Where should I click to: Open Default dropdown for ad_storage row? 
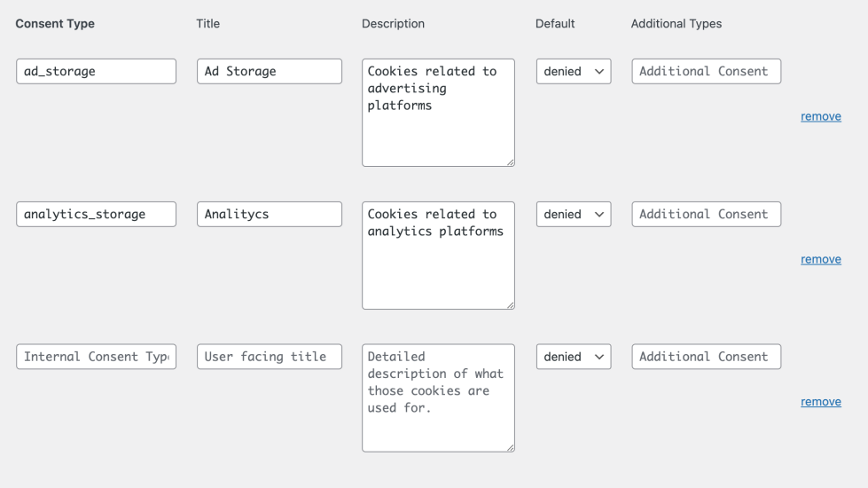tap(573, 72)
